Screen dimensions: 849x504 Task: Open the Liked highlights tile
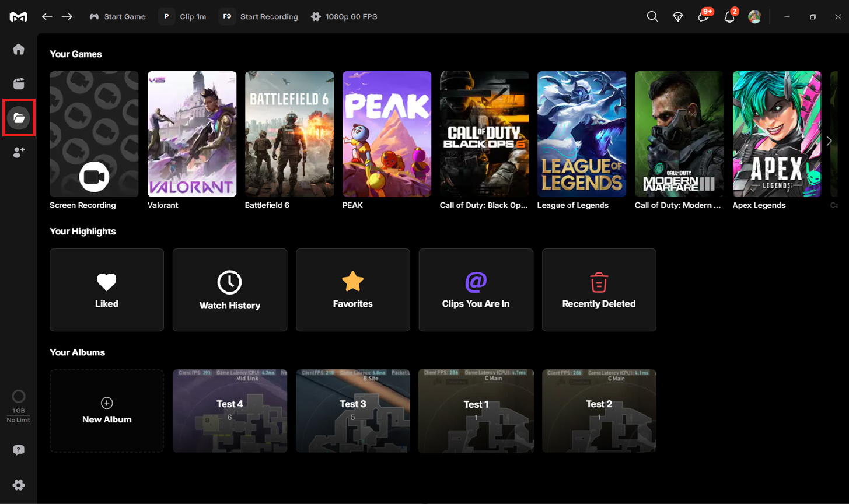click(107, 290)
